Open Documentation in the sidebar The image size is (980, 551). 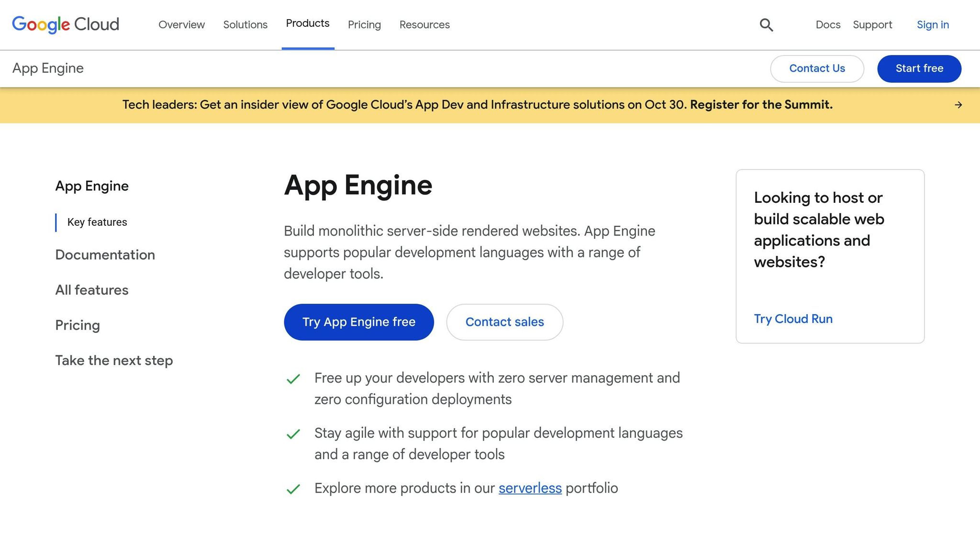(x=105, y=254)
